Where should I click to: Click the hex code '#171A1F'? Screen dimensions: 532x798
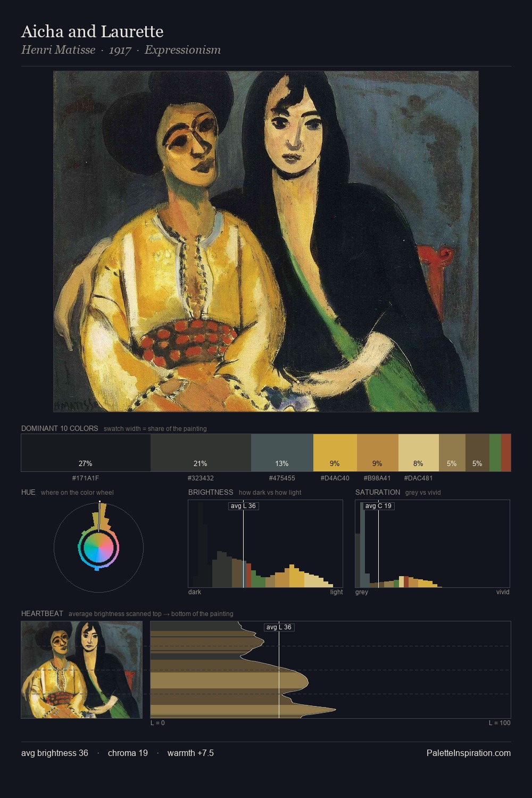pos(86,478)
